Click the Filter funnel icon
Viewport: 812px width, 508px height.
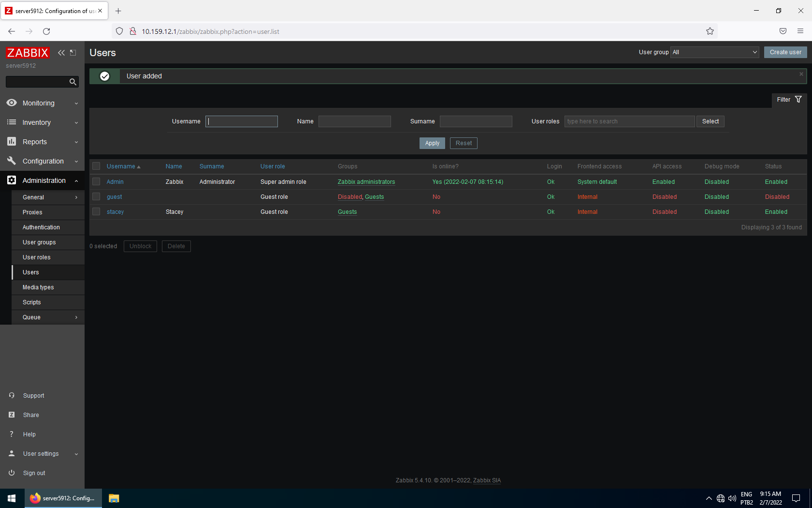point(798,100)
